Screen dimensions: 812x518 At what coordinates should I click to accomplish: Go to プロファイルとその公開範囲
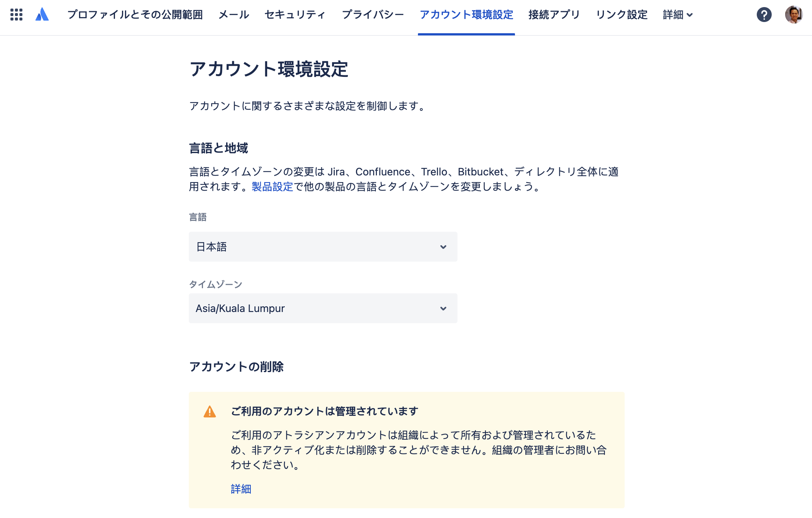point(135,15)
